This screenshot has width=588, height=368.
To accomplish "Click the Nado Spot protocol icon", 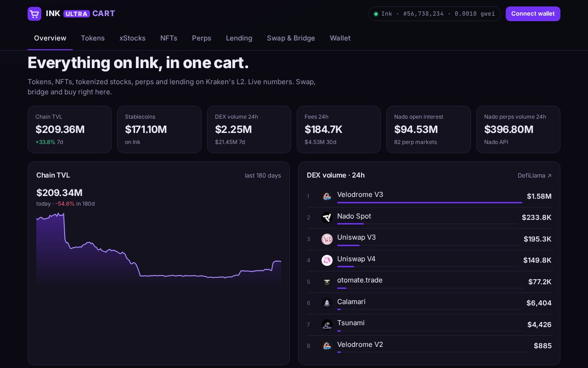I will [x=327, y=218].
